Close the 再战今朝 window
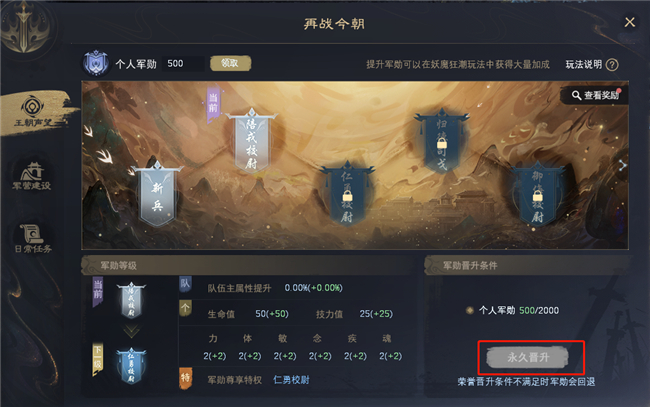 pos(630,22)
